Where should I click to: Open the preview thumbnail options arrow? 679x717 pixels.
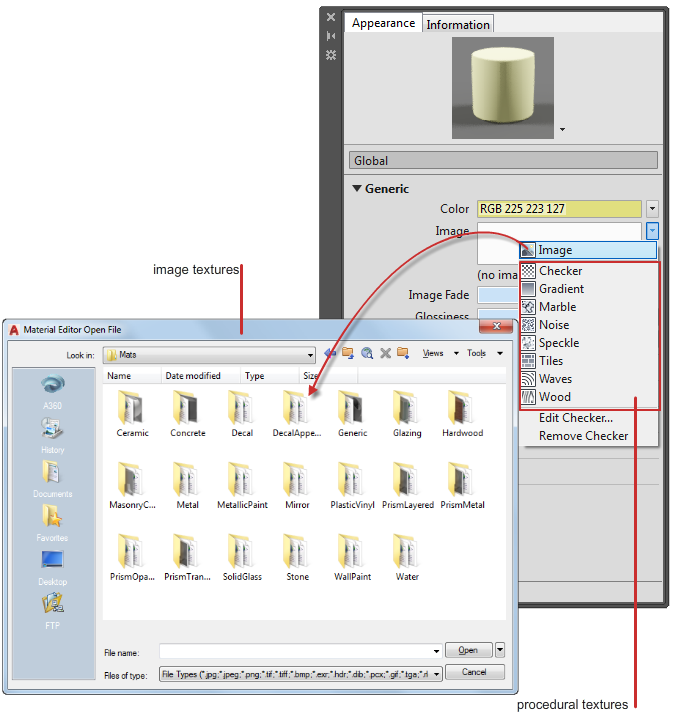pos(562,129)
